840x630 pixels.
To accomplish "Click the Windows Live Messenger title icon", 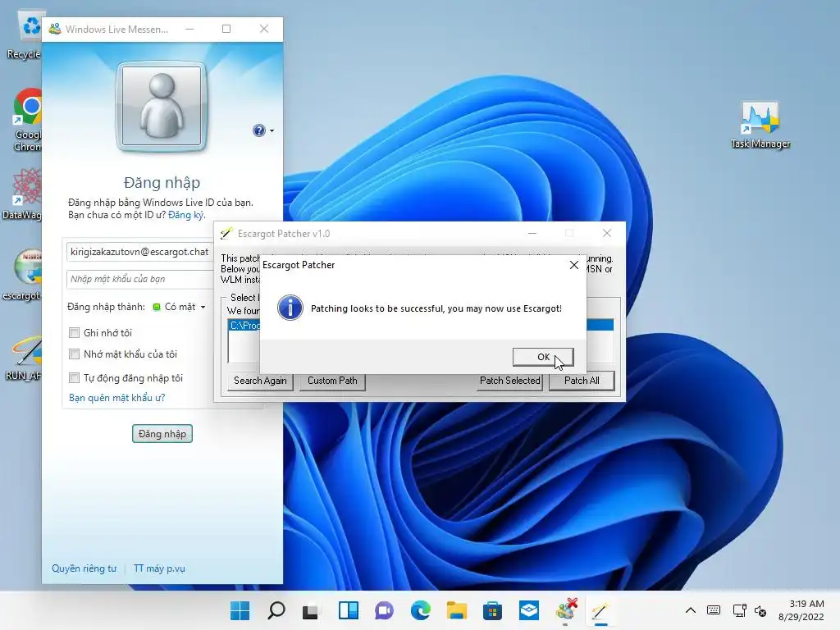I will pos(55,29).
